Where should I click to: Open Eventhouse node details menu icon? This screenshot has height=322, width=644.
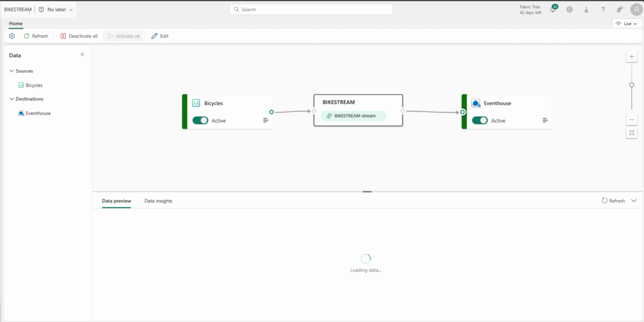(x=545, y=120)
